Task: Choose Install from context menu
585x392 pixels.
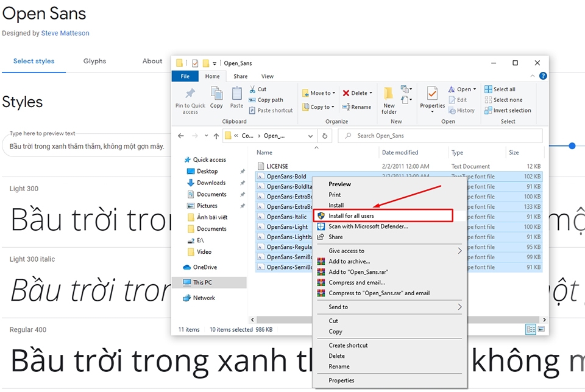Action: 336,205
